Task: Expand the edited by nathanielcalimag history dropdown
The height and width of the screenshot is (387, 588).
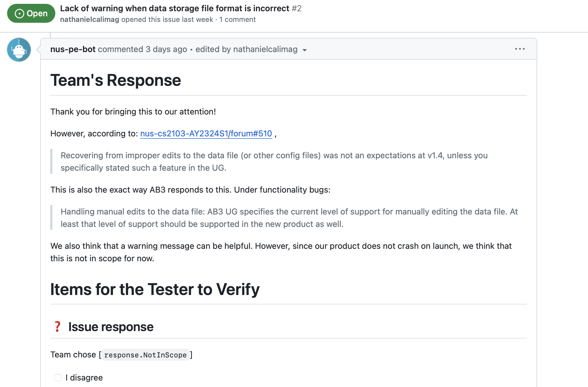Action: tap(305, 50)
